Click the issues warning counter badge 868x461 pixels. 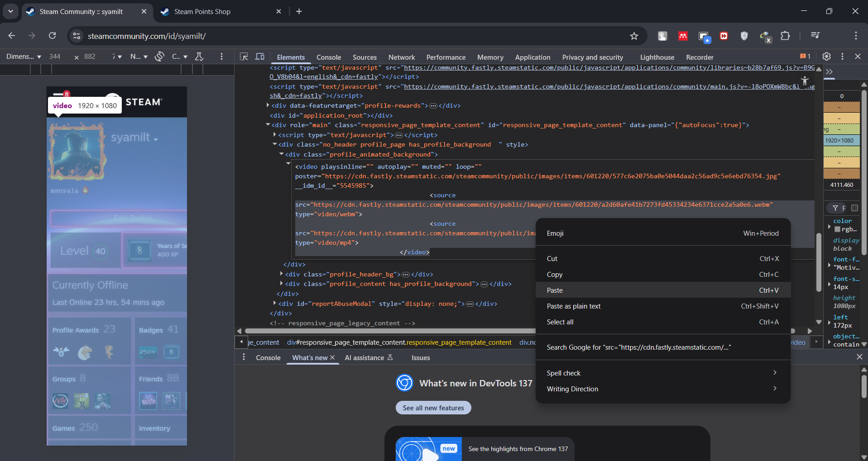click(805, 57)
